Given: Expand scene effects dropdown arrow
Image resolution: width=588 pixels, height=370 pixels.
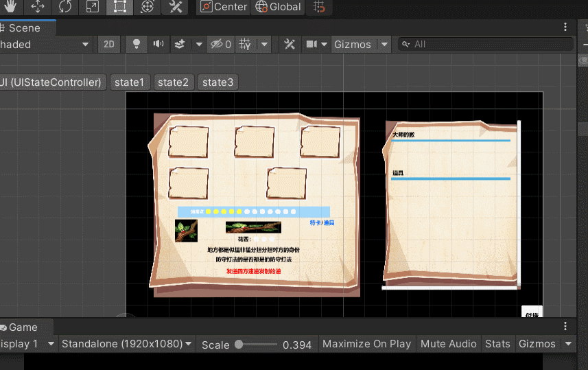Looking at the screenshot, I should click(x=199, y=45).
